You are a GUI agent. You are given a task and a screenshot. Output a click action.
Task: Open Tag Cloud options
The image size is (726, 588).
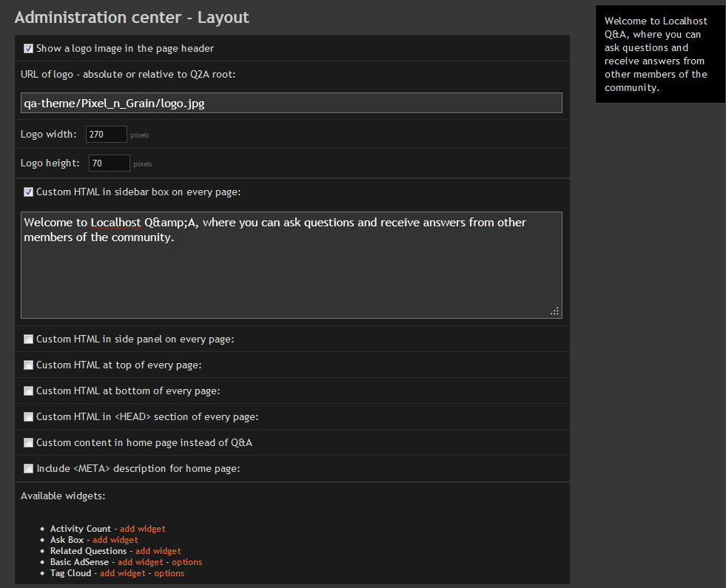(169, 573)
